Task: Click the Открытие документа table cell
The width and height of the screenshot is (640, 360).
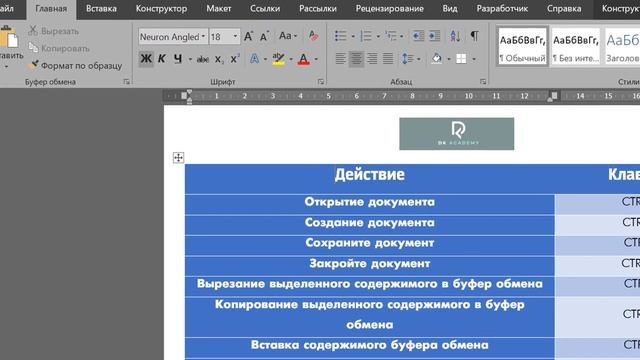Action: click(x=369, y=204)
